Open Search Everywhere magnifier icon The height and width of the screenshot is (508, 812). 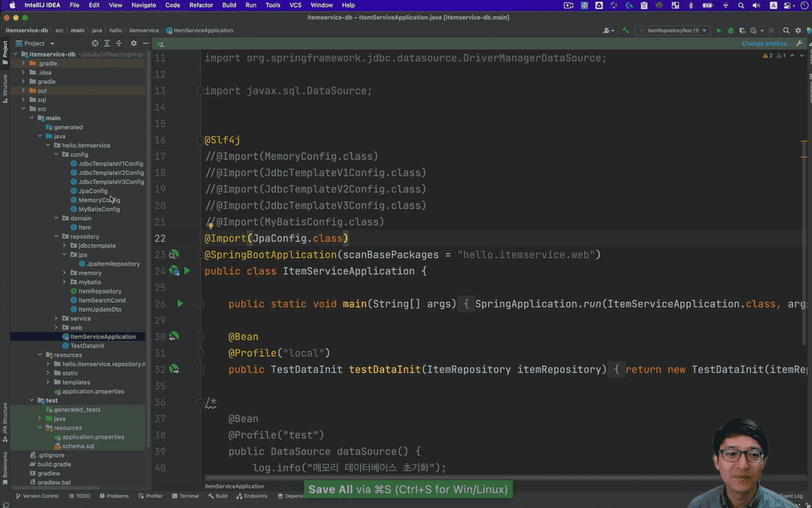point(787,30)
